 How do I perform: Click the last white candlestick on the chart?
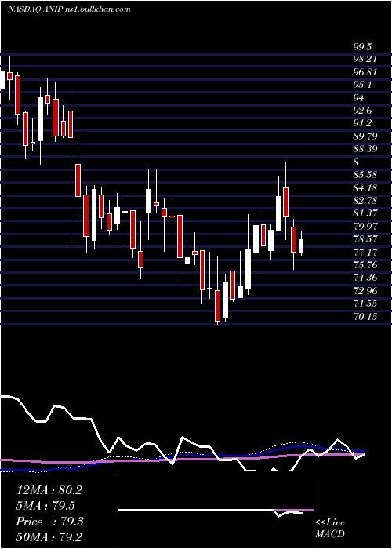301,246
